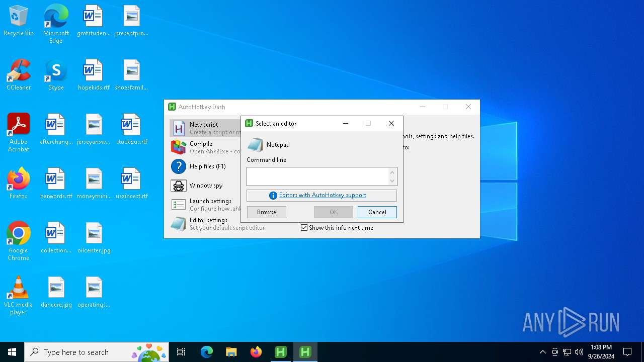Viewport: 644px width, 362px height.
Task: Open New script in AutoHotkey Dash
Action: coord(205,128)
